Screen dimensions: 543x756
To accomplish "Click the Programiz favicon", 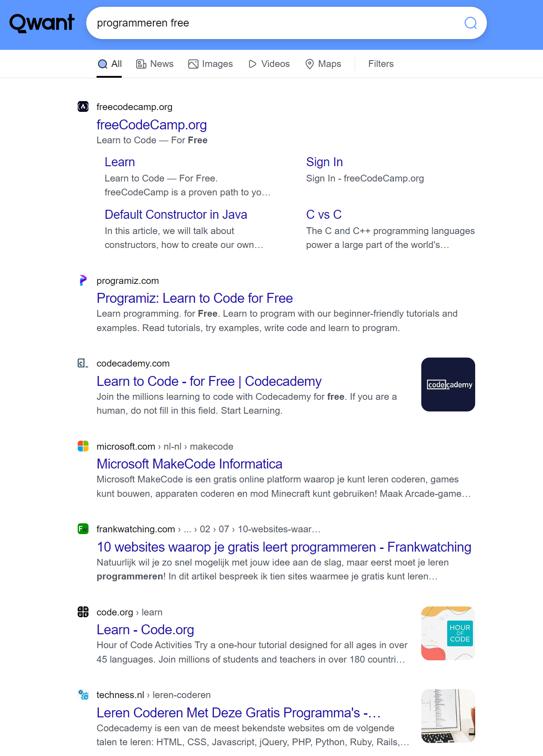I will click(83, 280).
